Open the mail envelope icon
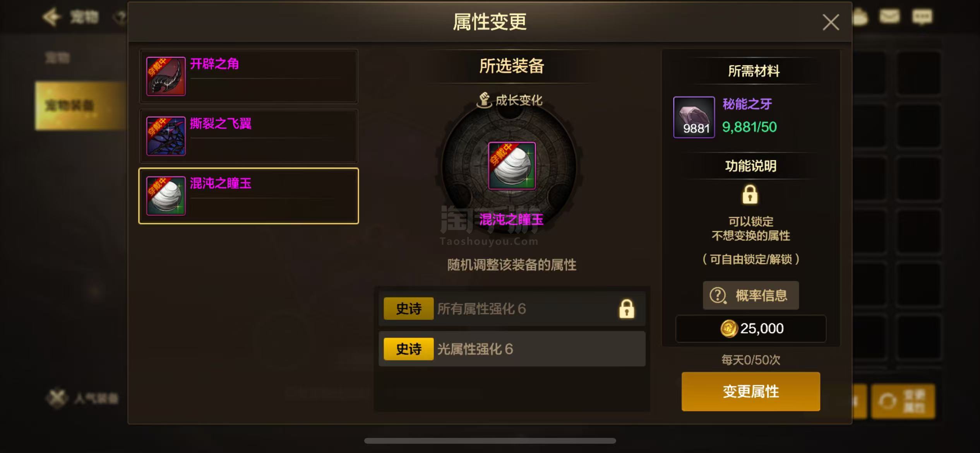 889,16
